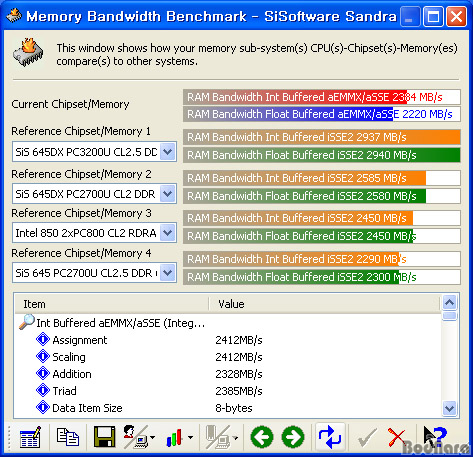The image size is (473, 457).
Task: Open Reference Chipset/Memory 3 dropdown arrow
Action: 168,233
